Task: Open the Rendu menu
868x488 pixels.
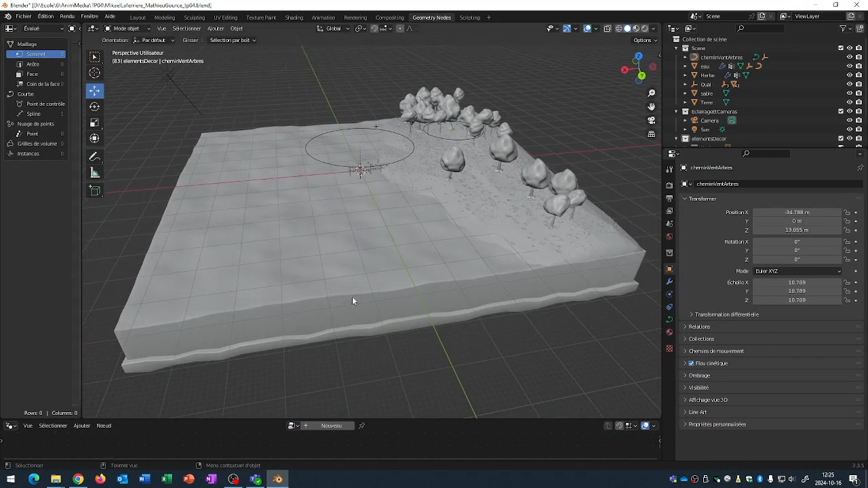Action: [67, 16]
